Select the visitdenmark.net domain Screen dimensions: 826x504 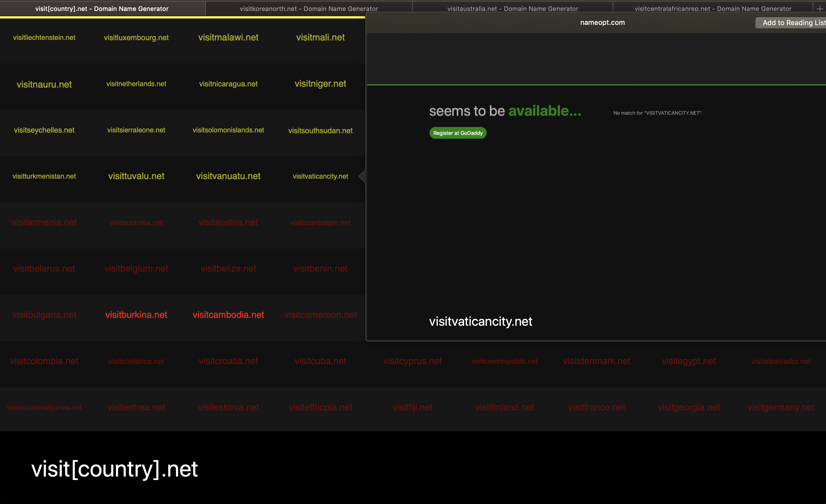596,361
